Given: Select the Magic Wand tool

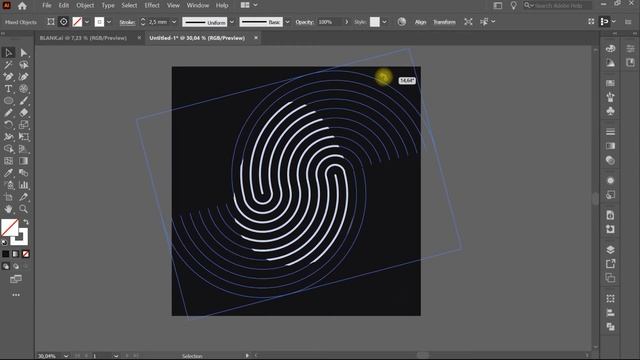Looking at the screenshot, I should (x=9, y=65).
